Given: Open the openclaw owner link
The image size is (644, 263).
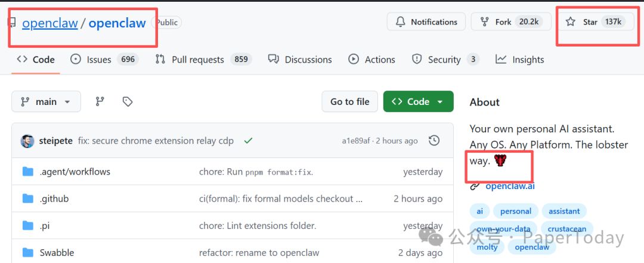Looking at the screenshot, I should [49, 23].
